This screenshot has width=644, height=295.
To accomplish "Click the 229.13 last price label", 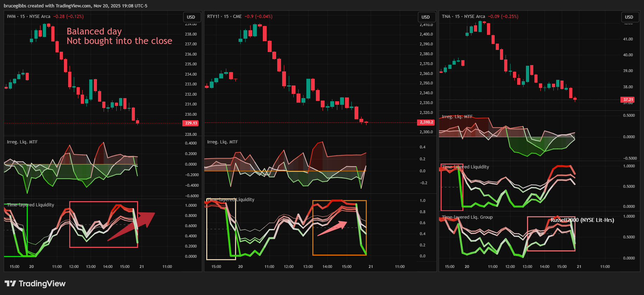I will click(191, 123).
